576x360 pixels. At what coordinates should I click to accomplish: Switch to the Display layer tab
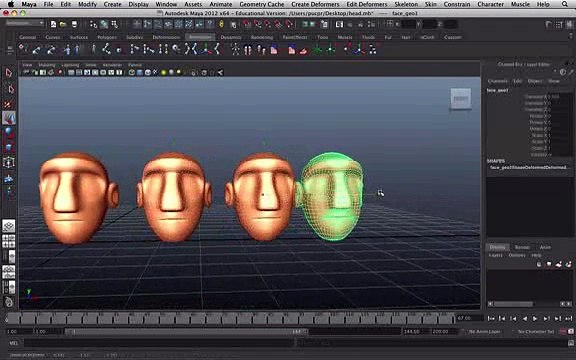497,247
